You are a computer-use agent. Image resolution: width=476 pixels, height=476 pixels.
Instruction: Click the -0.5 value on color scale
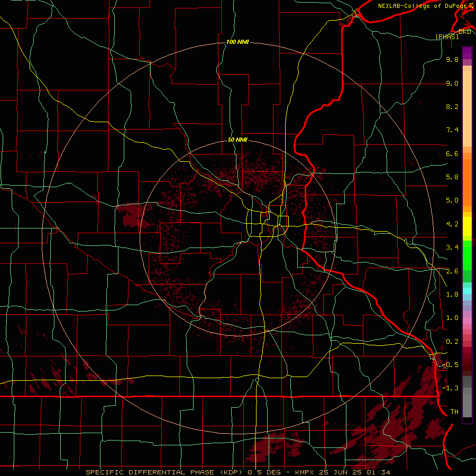coord(450,365)
